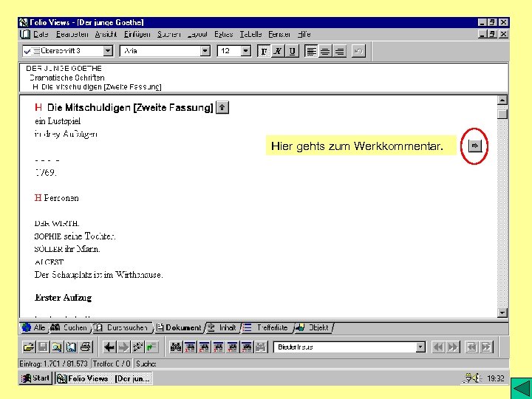532x399 pixels.
Task: Click the Eintrag status bar field
Action: point(54,364)
